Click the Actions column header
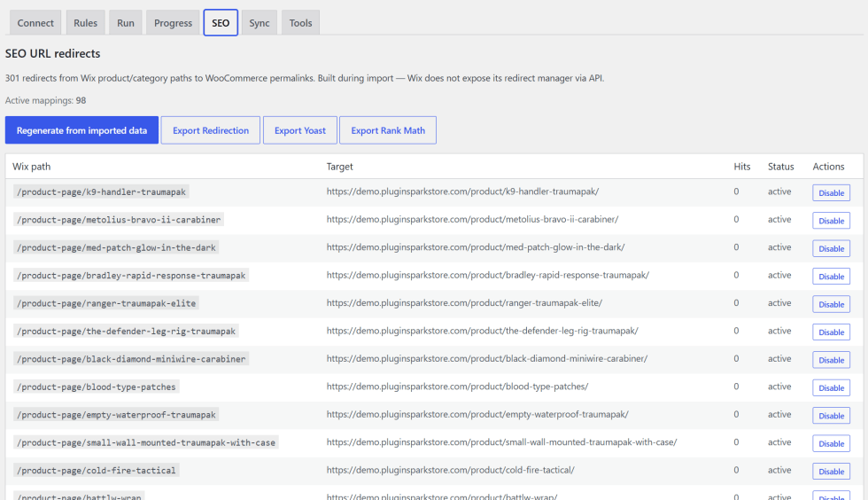 point(828,167)
